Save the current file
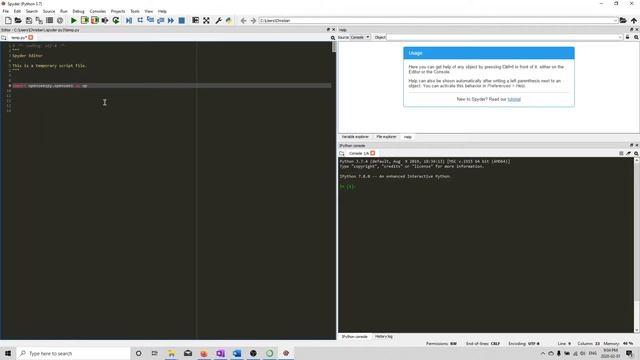 pyautogui.click(x=29, y=20)
